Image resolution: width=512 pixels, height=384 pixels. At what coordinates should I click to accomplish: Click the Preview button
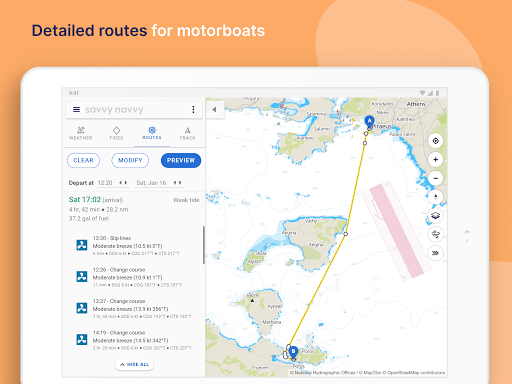pyautogui.click(x=181, y=160)
